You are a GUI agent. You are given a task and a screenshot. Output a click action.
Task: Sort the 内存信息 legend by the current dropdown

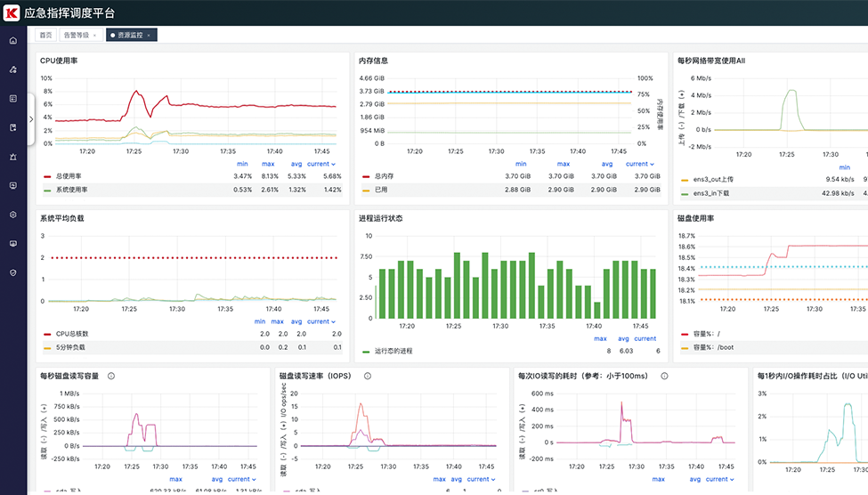tap(640, 164)
